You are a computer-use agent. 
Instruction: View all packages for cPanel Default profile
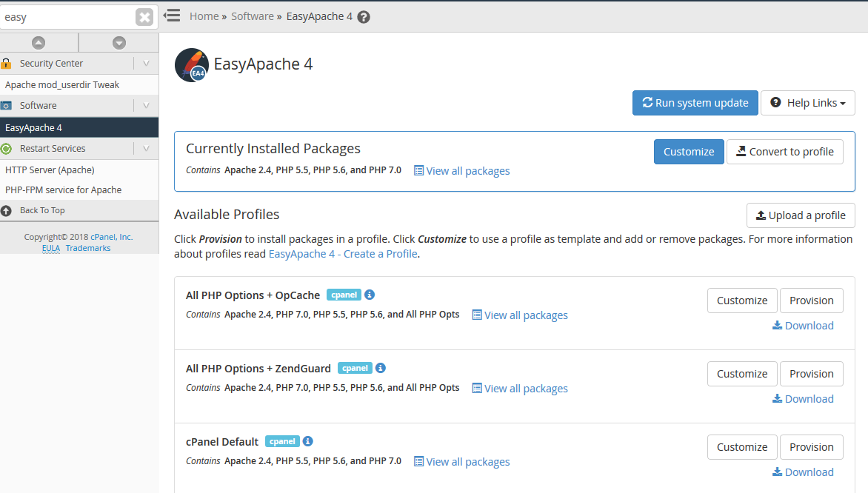click(x=461, y=462)
